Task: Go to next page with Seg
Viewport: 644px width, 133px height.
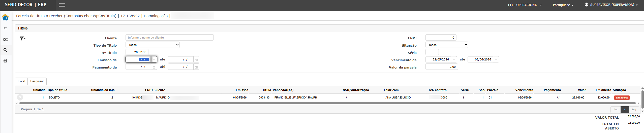Action: pyautogui.click(x=634, y=110)
